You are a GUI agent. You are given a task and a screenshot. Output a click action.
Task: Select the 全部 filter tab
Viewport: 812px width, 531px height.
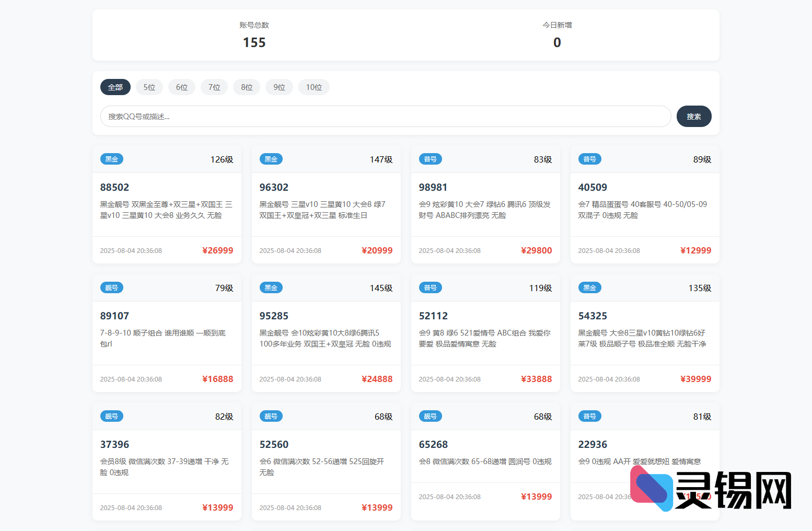click(115, 87)
